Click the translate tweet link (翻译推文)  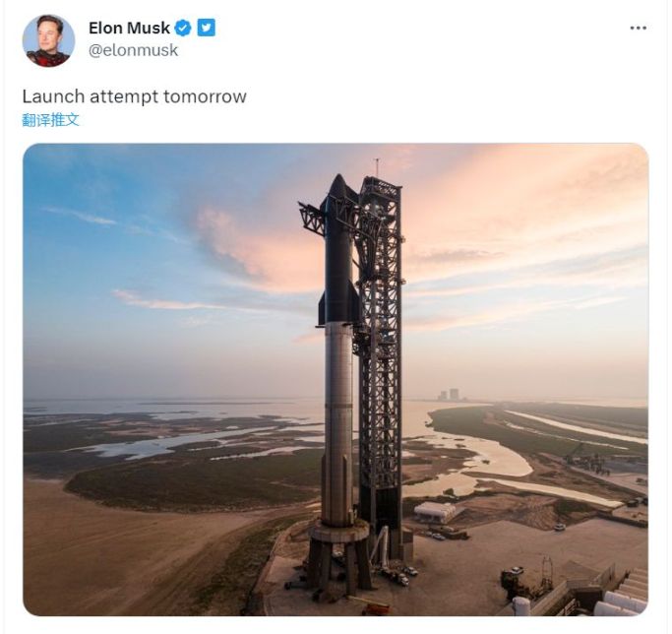pos(50,120)
